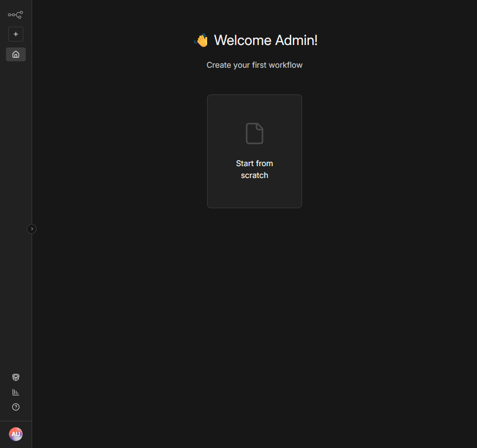The image size is (477, 448).
Task: Click the AU avatar to view account options
Action: (x=15, y=434)
